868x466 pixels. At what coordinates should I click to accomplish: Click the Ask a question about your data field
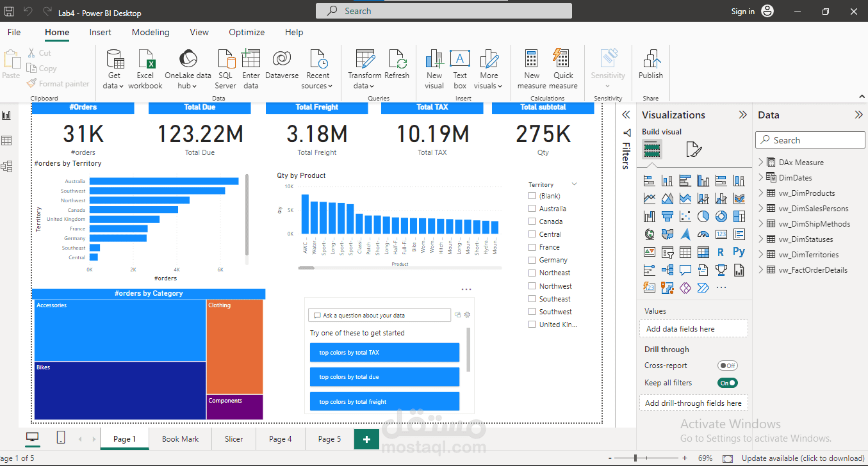[x=378, y=314]
